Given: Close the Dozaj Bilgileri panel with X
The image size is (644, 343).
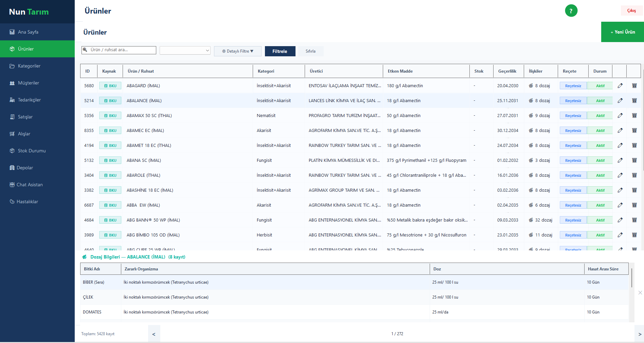Looking at the screenshot, I should point(640,292).
